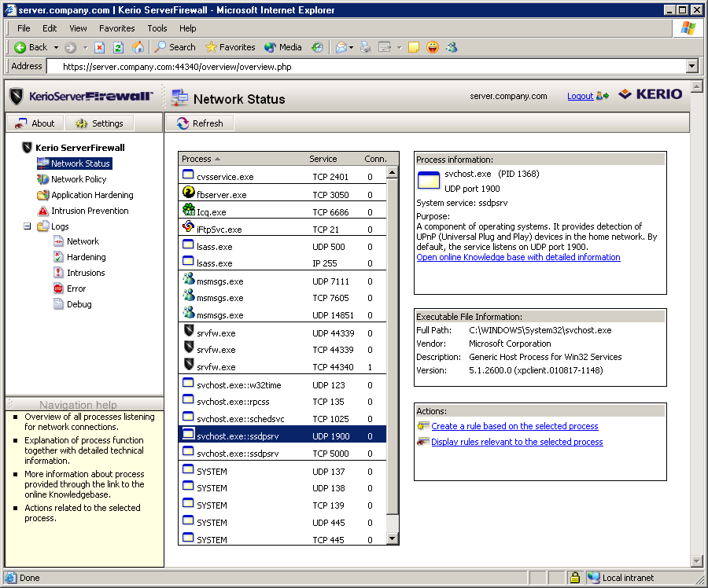Open the Help menu
Screen dimensions: 708x588
[188, 28]
